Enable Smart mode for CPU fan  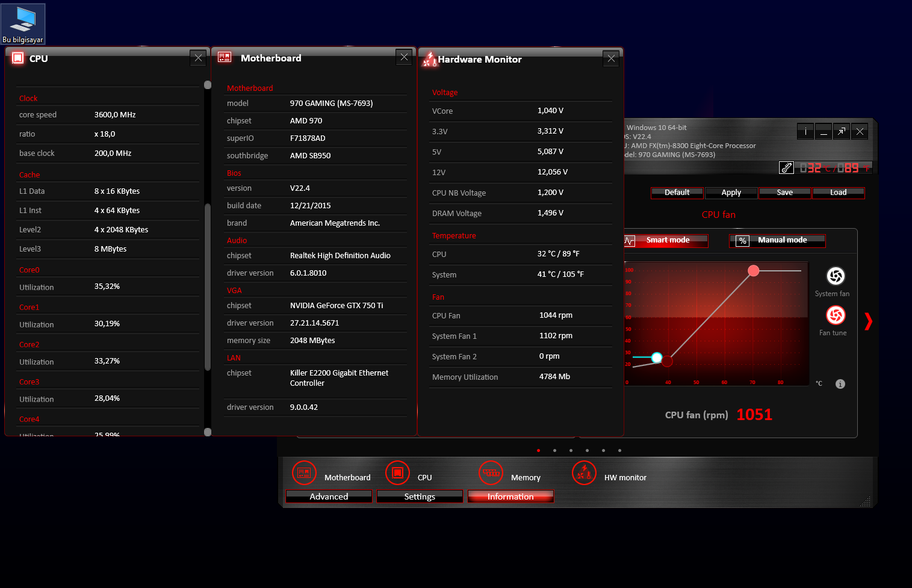pyautogui.click(x=666, y=241)
